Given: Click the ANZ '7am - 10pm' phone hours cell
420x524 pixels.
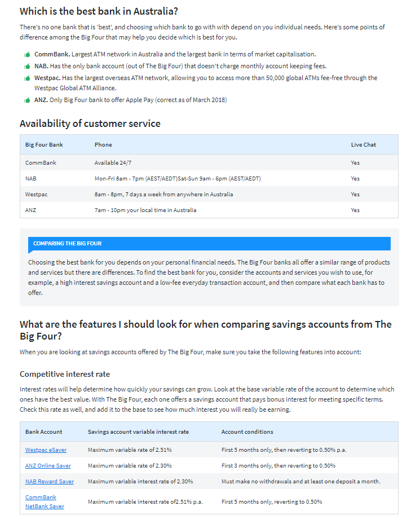Looking at the screenshot, I should [x=145, y=210].
